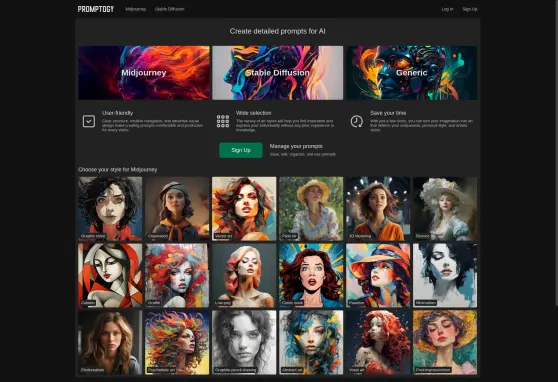Viewport: 558px width, 382px height.
Task: Click the PROMPTOGY logo
Action: pyautogui.click(x=96, y=9)
